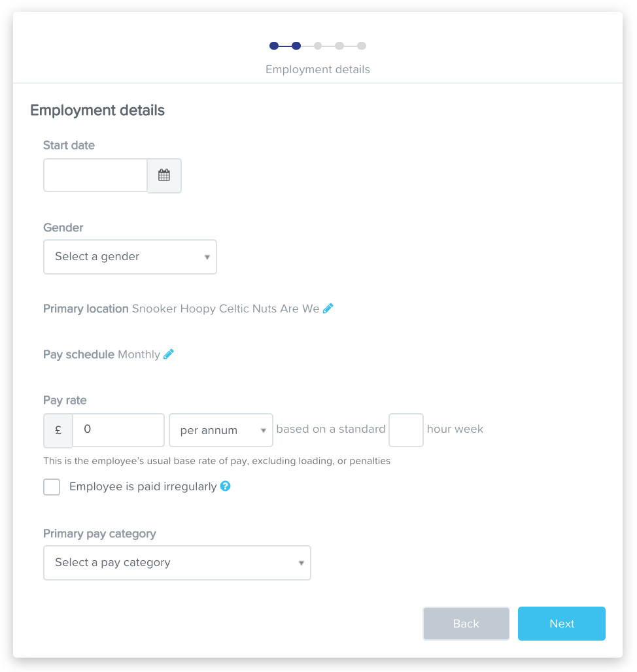Jump to the third progress step dot

318,46
